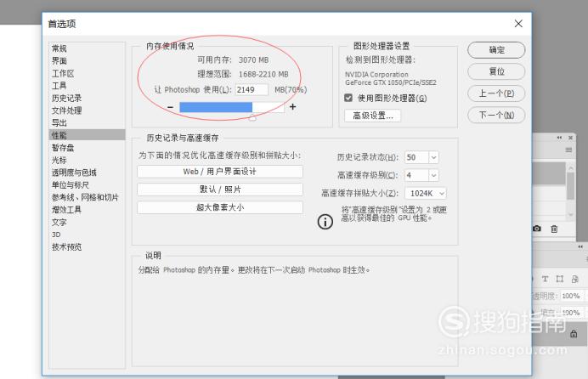588x379 pixels.
Task: Switch to 文字 preferences
Action: click(x=59, y=222)
